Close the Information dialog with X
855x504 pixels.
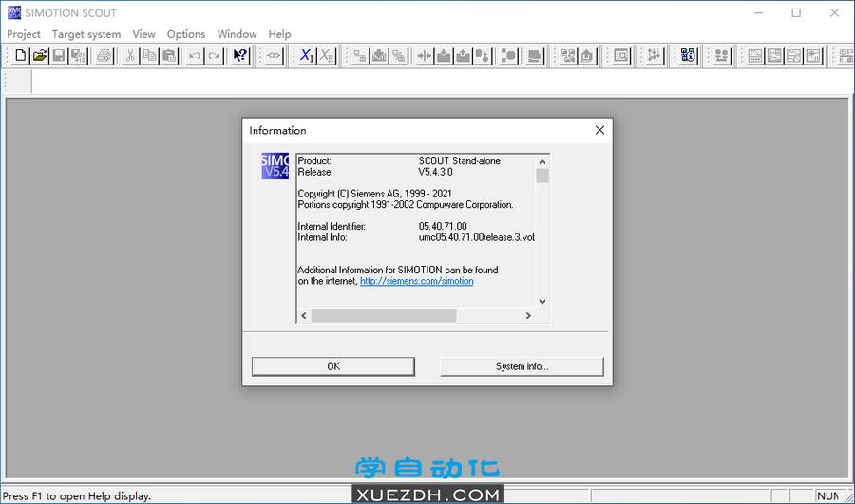(599, 130)
